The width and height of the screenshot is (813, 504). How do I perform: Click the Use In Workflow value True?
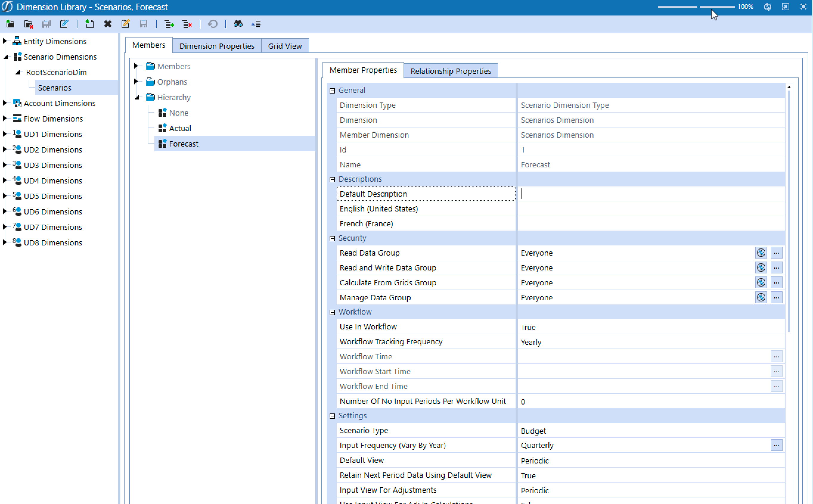coord(528,327)
